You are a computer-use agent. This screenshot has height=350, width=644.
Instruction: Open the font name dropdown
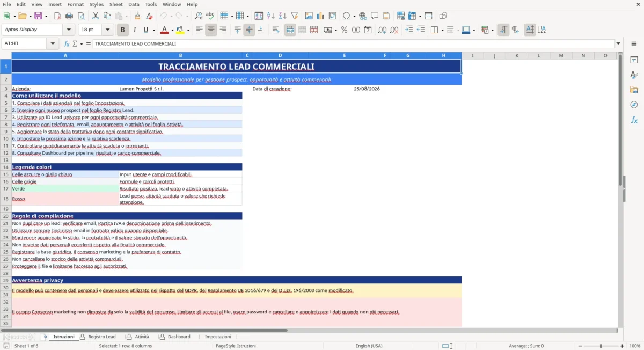click(69, 30)
